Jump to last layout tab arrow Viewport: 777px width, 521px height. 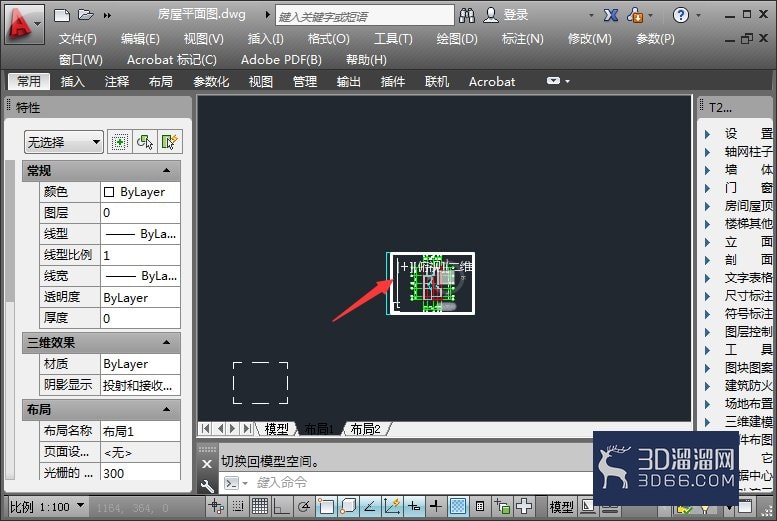click(x=247, y=428)
